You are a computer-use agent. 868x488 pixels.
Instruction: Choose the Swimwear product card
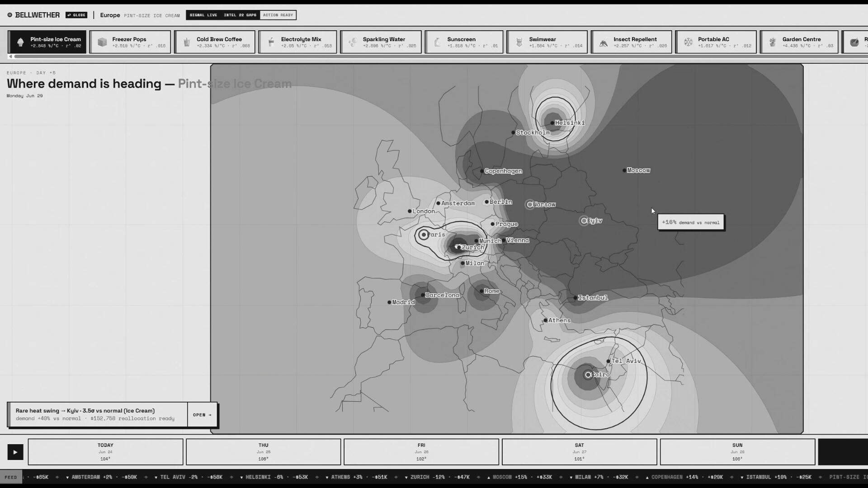point(547,42)
